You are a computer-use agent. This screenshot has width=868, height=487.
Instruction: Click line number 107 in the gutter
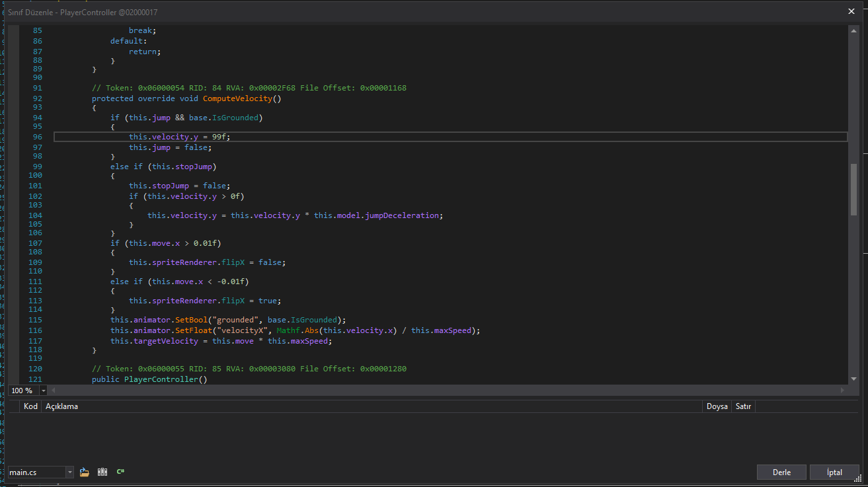click(x=35, y=243)
